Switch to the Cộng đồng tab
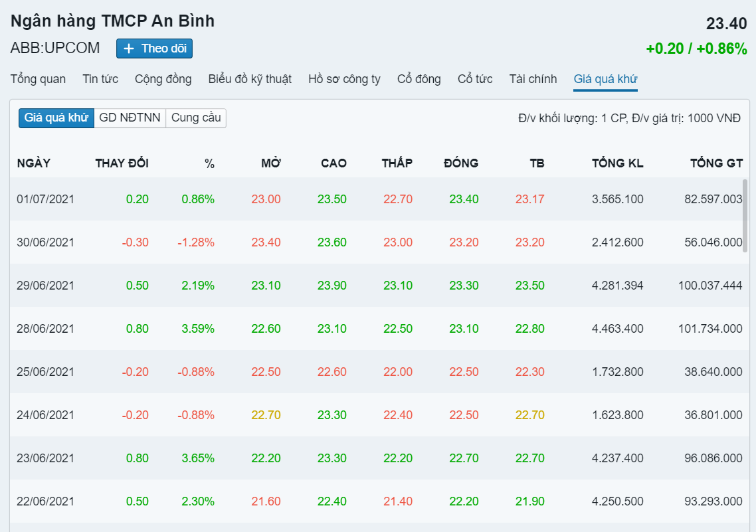This screenshot has height=532, width=756. [163, 79]
